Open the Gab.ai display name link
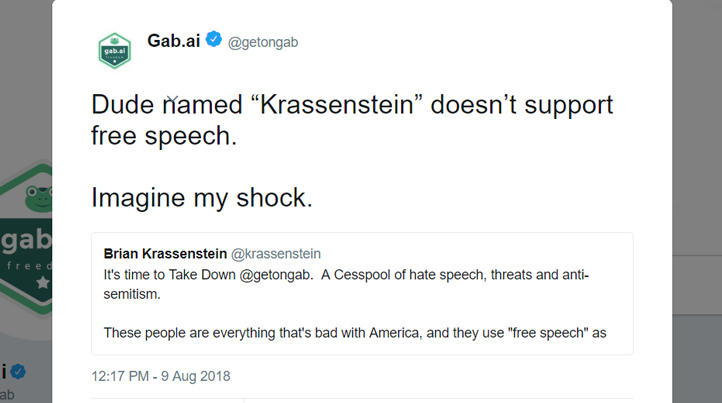This screenshot has width=722, height=403. [174, 41]
